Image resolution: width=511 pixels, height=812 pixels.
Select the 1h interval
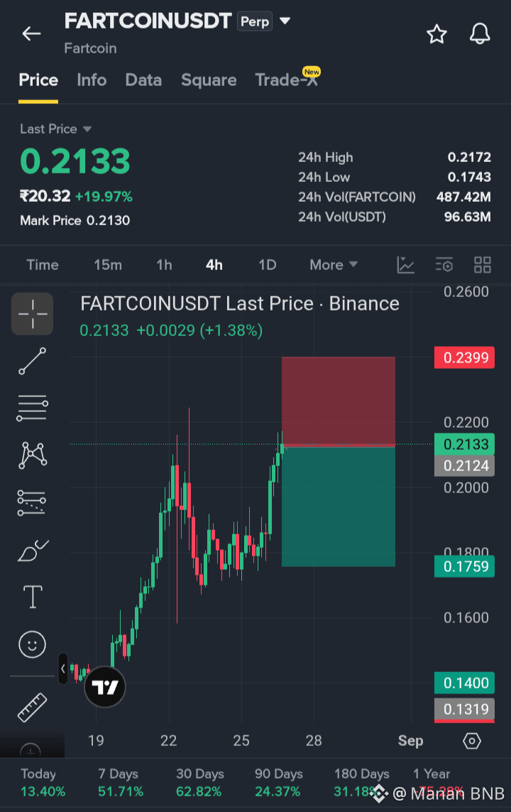[164, 265]
